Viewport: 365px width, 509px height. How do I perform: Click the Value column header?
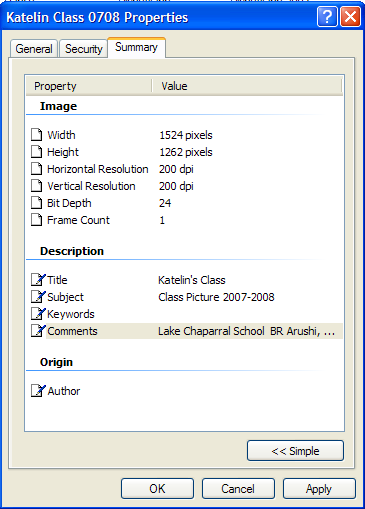click(247, 86)
